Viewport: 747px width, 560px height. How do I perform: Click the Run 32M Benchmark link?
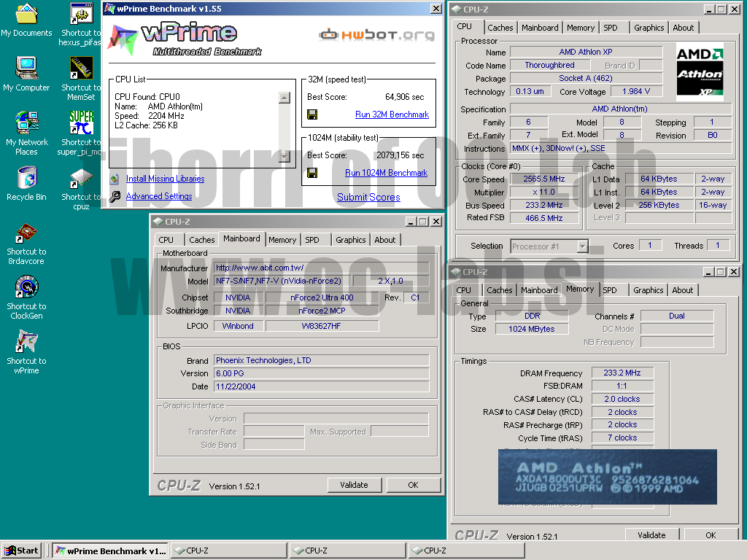pyautogui.click(x=392, y=114)
